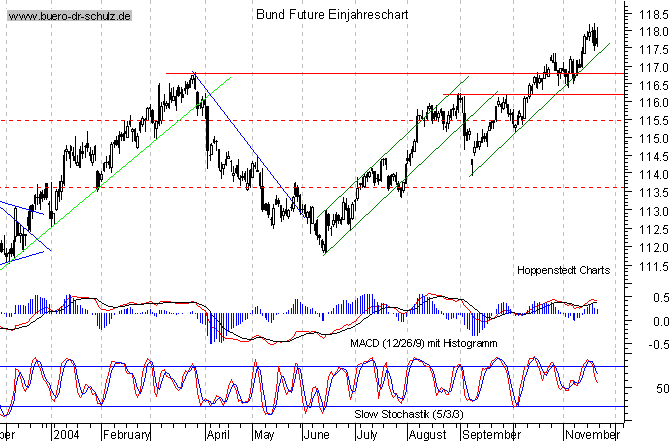The width and height of the screenshot is (672, 441).
Task: Click the 115.5 price axis value
Action: [x=648, y=121]
